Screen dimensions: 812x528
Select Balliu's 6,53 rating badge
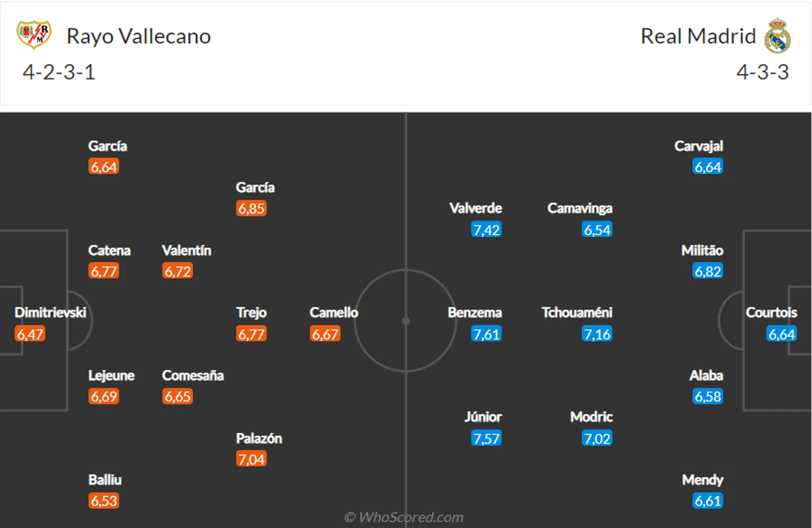(104, 500)
